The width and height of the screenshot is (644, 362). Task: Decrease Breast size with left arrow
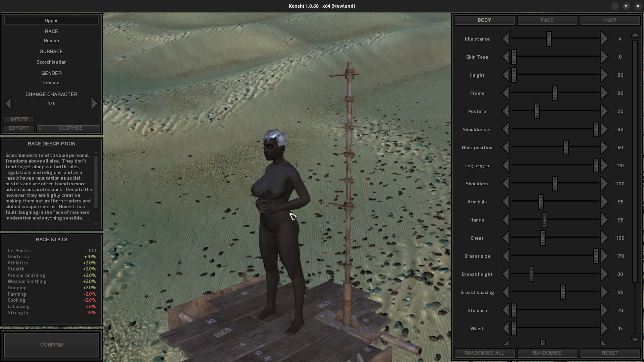click(506, 256)
